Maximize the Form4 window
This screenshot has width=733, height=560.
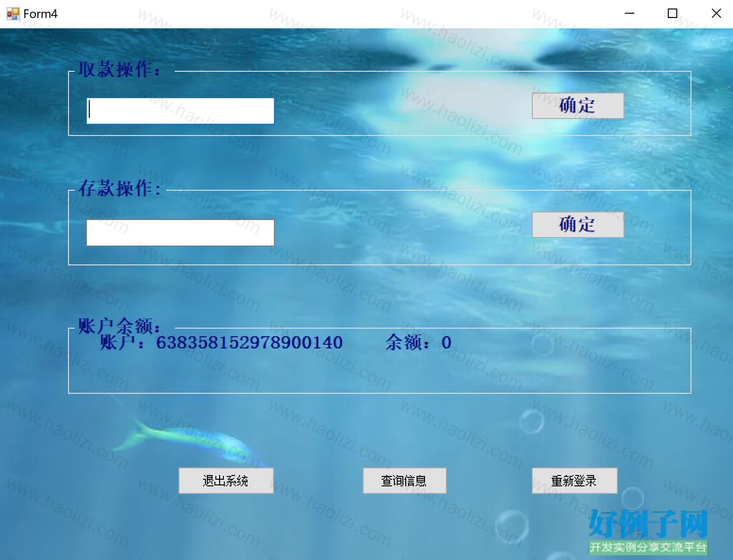tap(673, 14)
